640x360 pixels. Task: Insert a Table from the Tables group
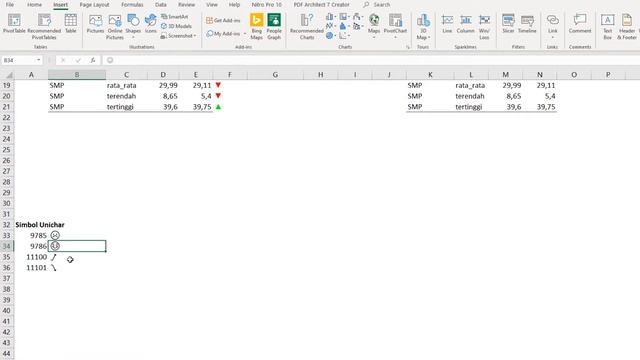[x=71, y=23]
